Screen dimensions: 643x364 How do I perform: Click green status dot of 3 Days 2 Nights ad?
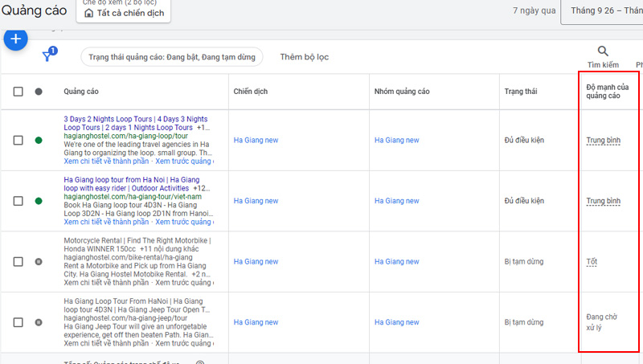(39, 141)
